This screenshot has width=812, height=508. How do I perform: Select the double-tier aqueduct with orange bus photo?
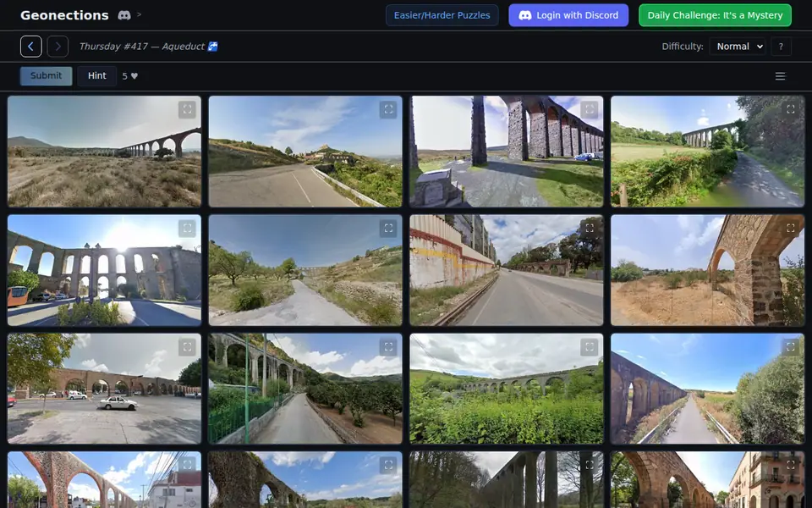click(104, 270)
